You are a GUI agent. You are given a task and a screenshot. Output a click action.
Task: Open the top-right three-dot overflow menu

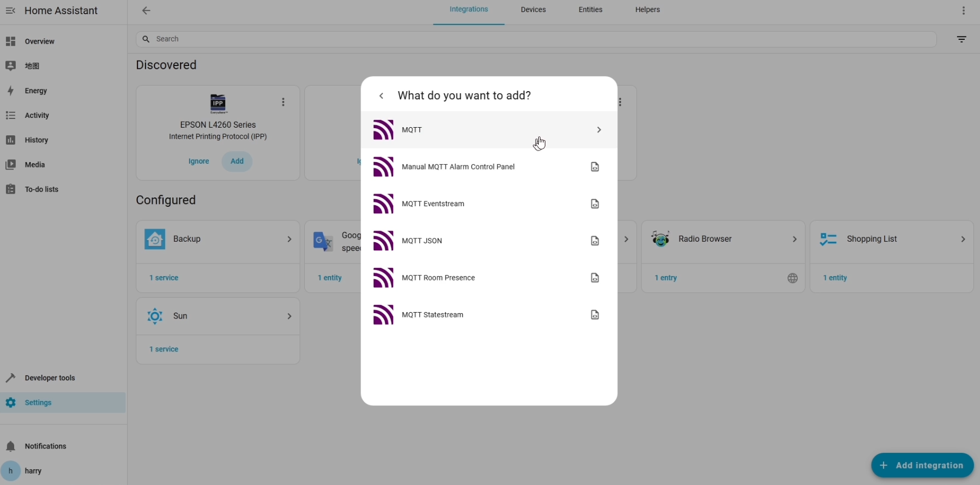[x=964, y=11]
